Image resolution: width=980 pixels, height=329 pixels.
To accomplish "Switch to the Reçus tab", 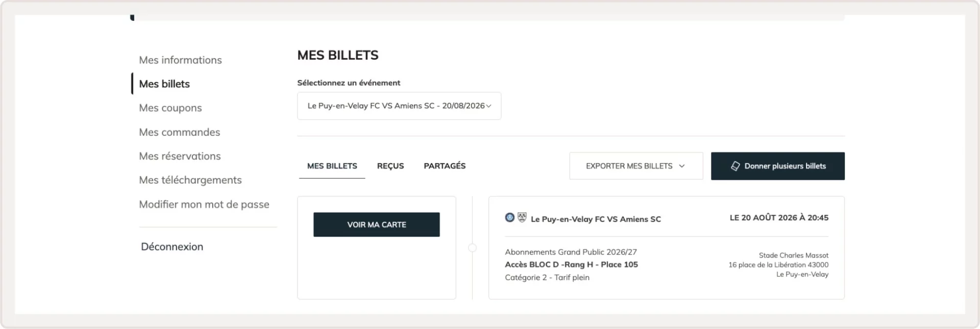I will pos(390,166).
